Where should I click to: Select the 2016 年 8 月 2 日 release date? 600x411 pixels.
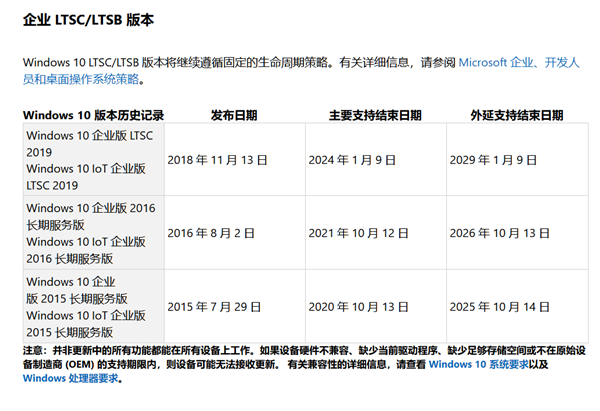(x=212, y=233)
